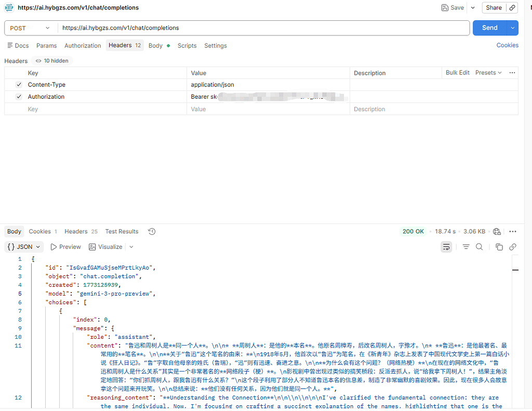Click the application/json value cell

point(268,85)
